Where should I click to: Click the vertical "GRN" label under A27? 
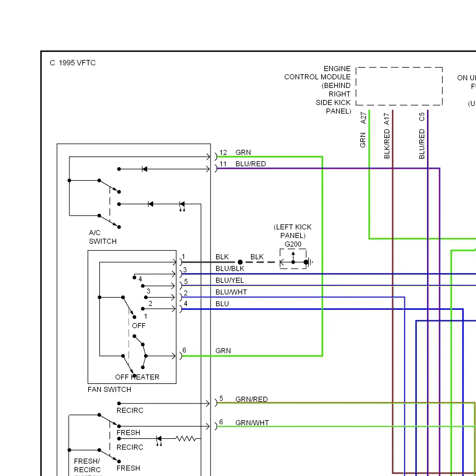pyautogui.click(x=363, y=140)
